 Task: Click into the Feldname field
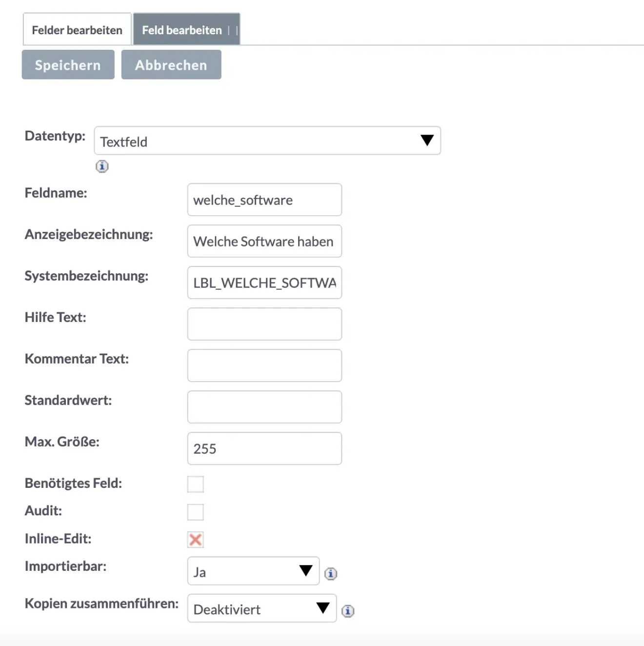coord(264,200)
